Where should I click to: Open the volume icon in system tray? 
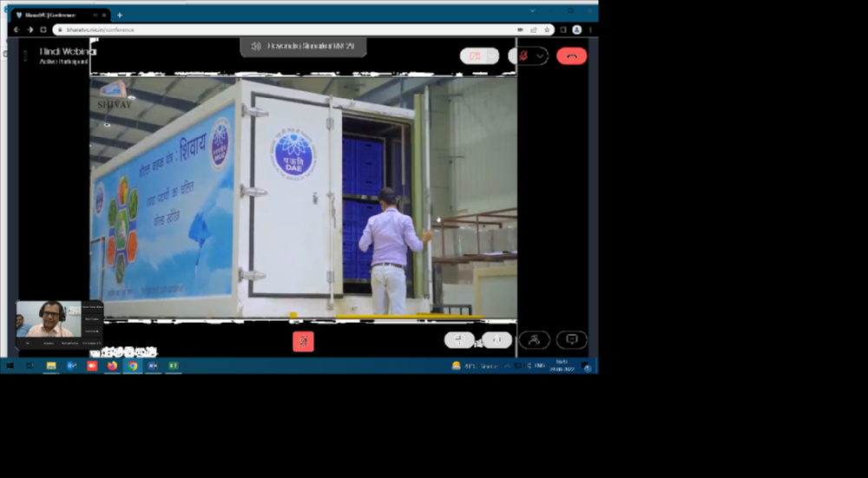coord(529,366)
